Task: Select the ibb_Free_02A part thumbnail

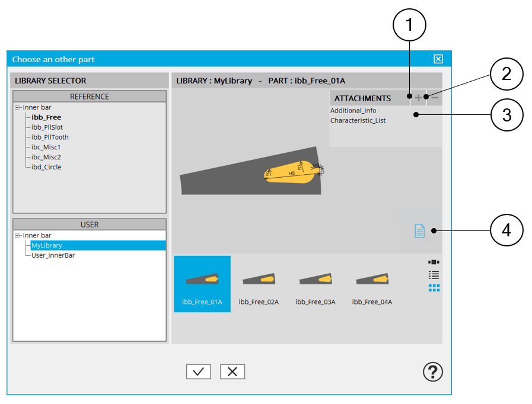Action: 259,284
